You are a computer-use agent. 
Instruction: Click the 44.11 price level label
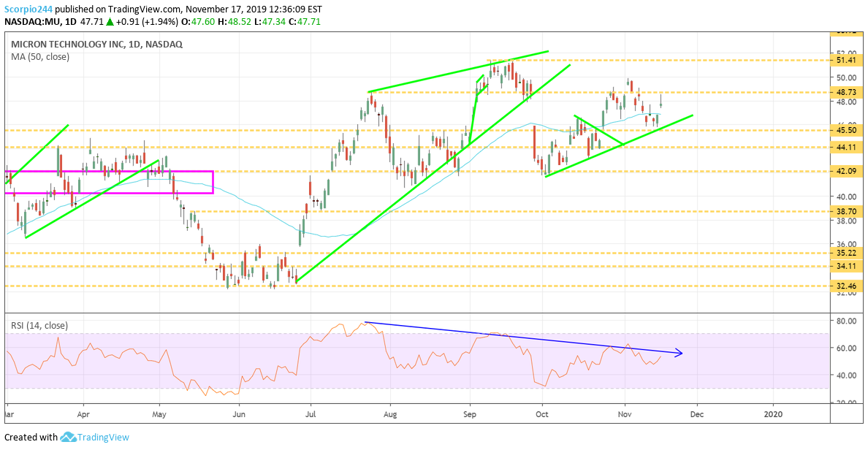(x=846, y=148)
